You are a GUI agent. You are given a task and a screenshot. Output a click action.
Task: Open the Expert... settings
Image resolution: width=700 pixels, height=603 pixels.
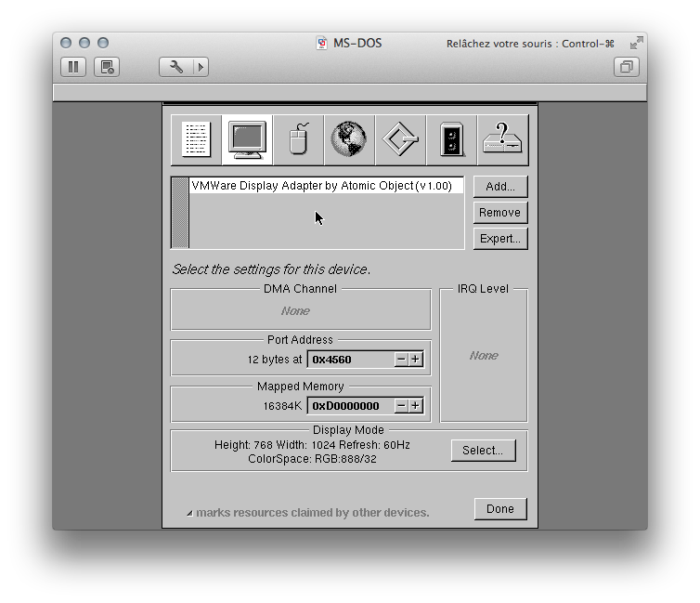[x=500, y=239]
